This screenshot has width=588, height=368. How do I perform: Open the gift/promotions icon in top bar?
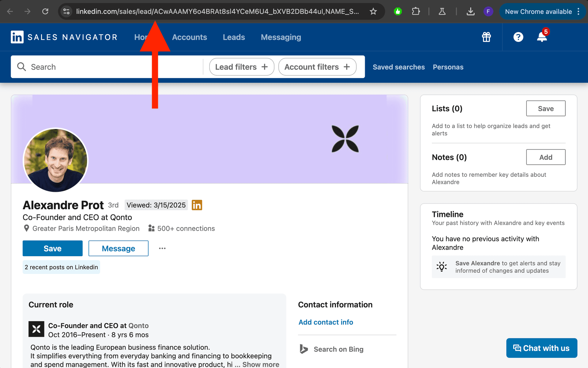486,37
